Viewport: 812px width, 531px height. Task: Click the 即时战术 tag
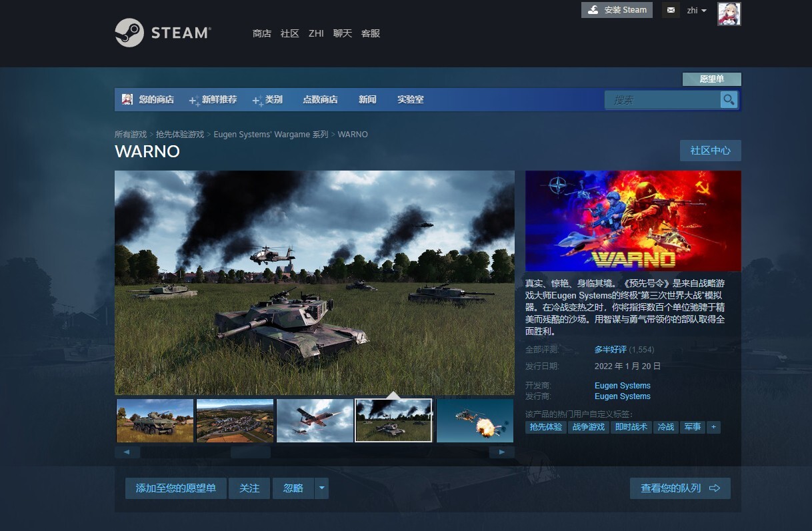631,427
